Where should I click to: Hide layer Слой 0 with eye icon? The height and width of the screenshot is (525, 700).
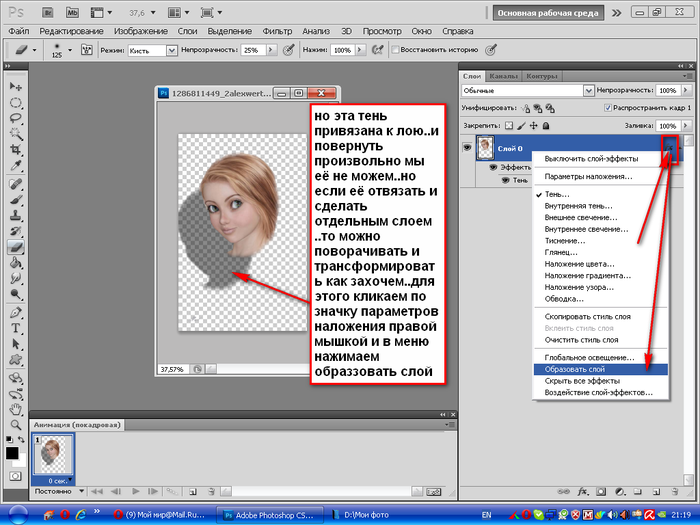coord(467,147)
